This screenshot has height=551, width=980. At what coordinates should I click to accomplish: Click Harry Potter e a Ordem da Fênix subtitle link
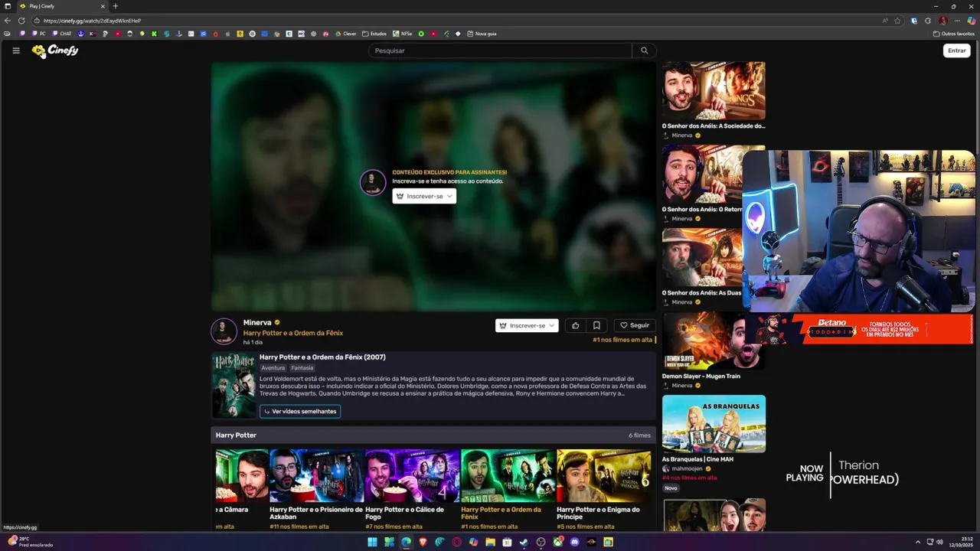point(293,333)
